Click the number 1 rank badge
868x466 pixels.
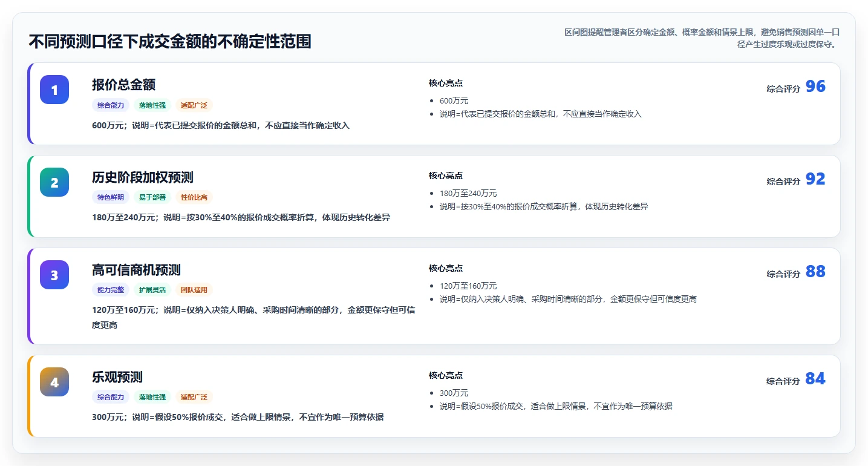tap(54, 90)
